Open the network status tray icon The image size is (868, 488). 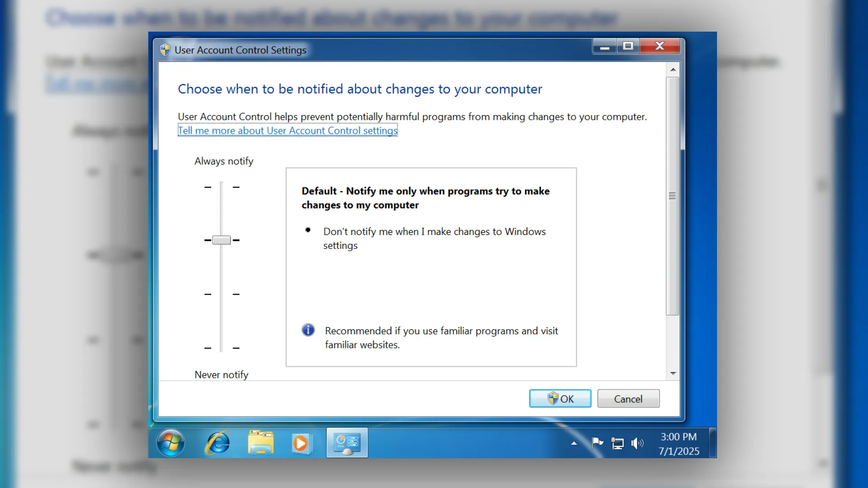click(617, 443)
